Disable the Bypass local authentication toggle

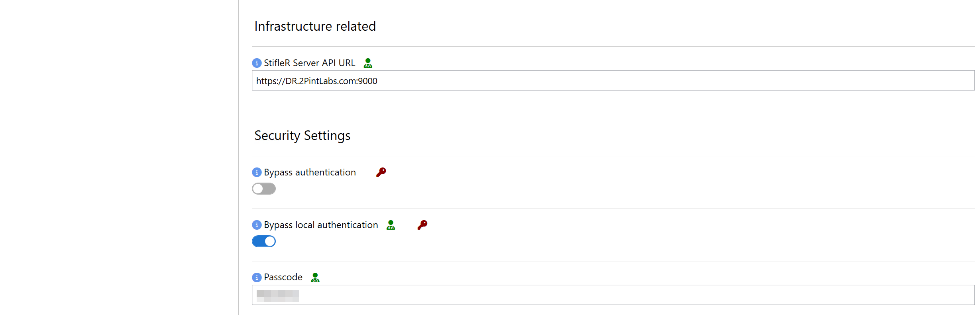264,241
